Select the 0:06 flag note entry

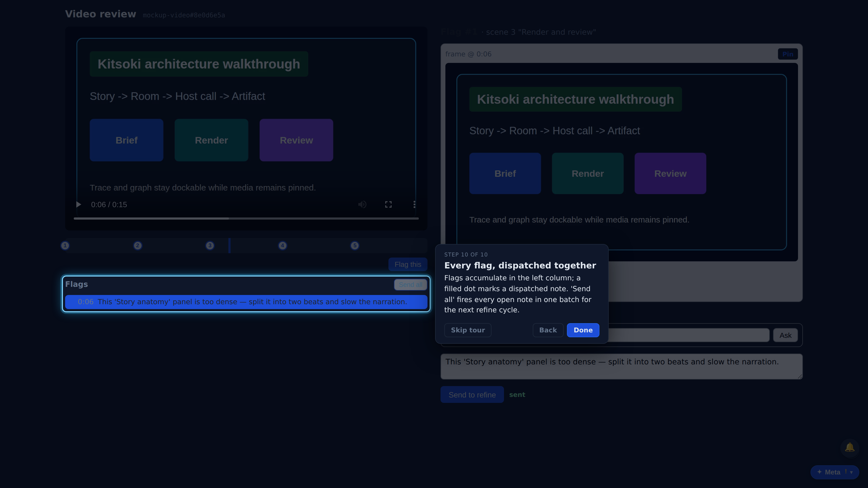[246, 302]
